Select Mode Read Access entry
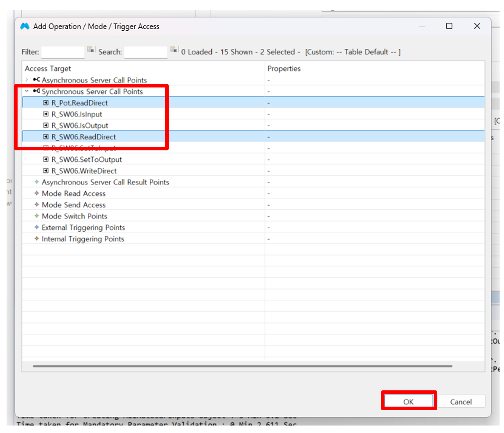The image size is (504, 433). coord(73,194)
